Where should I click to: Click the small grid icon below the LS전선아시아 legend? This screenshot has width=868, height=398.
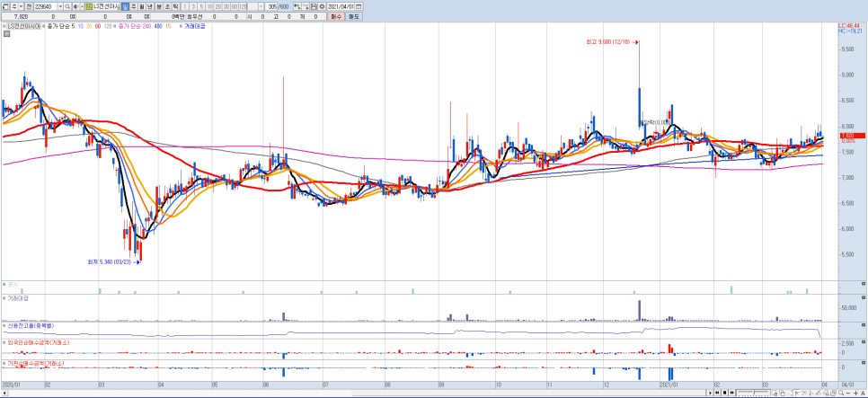pos(6,33)
